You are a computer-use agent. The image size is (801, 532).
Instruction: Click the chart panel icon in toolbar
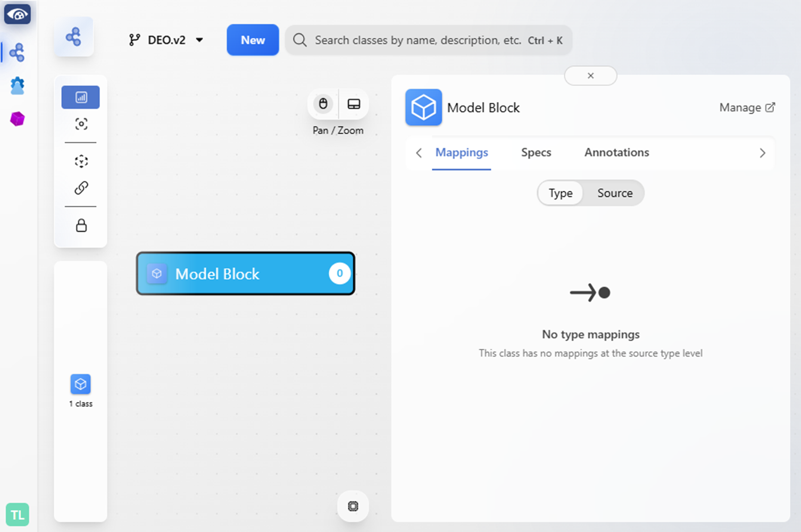click(81, 97)
